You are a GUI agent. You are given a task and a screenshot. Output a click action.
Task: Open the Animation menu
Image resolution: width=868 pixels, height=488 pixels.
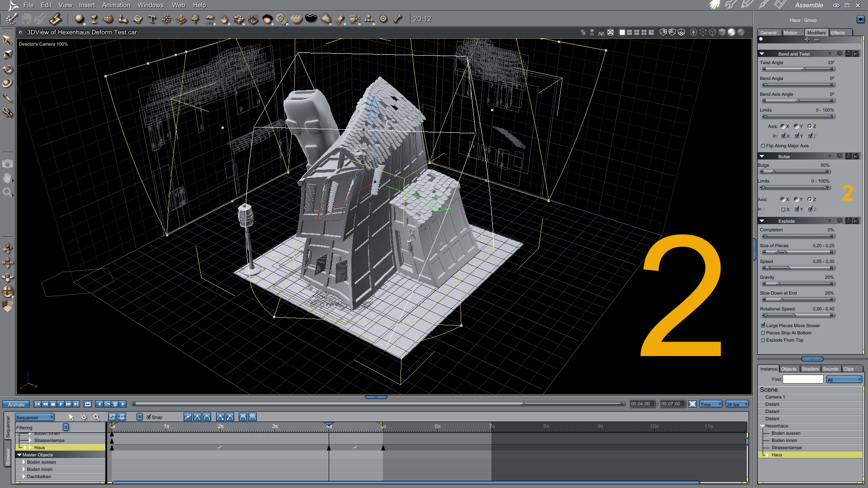(x=116, y=5)
